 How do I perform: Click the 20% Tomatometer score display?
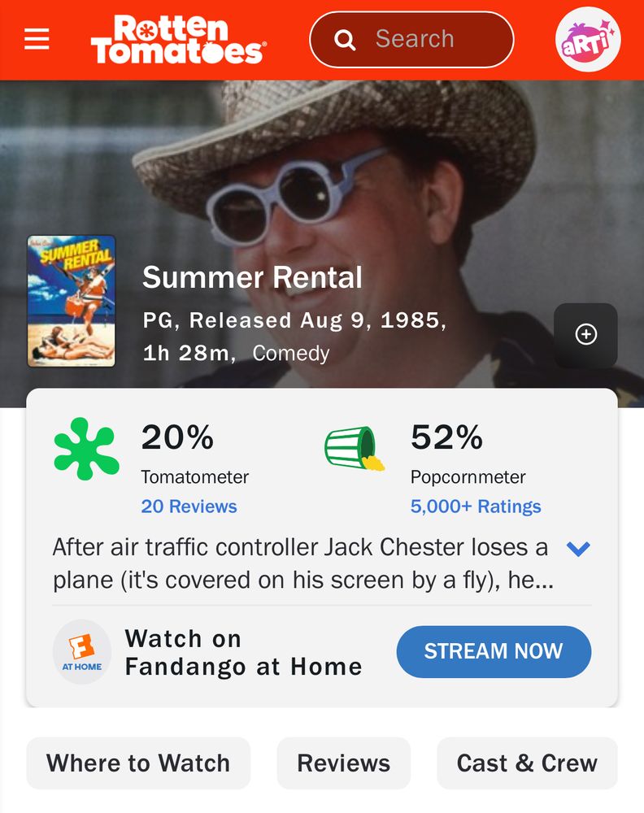click(176, 439)
